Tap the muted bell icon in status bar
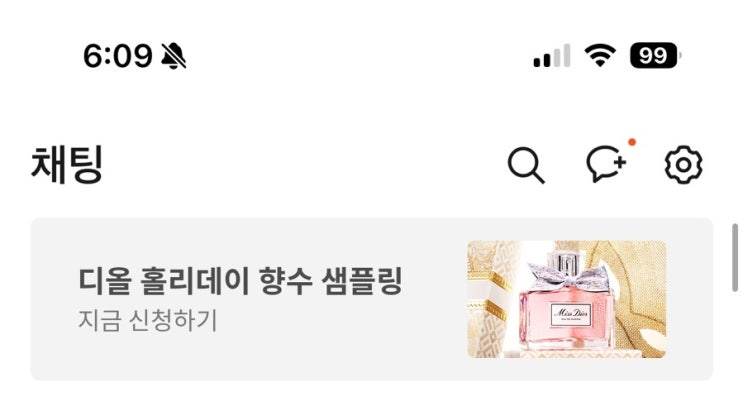 pos(173,56)
